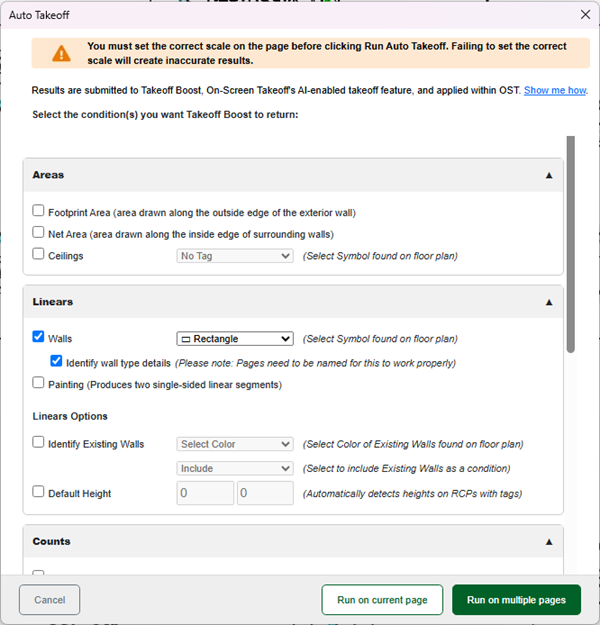Collapse the Counts section

coord(549,542)
